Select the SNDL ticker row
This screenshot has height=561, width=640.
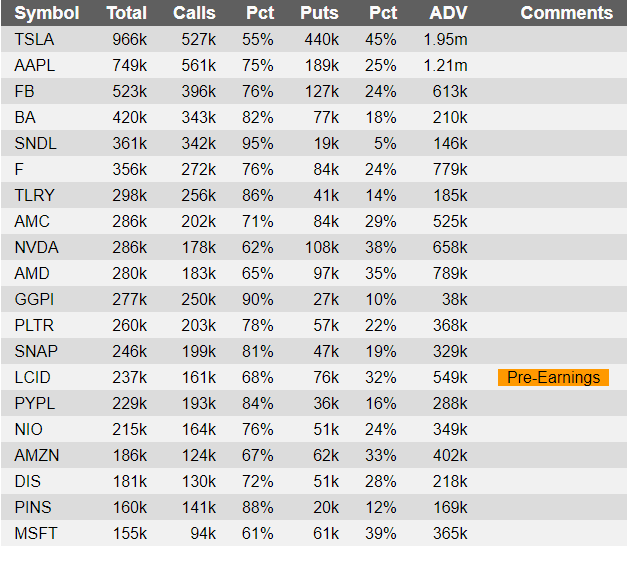click(314, 143)
